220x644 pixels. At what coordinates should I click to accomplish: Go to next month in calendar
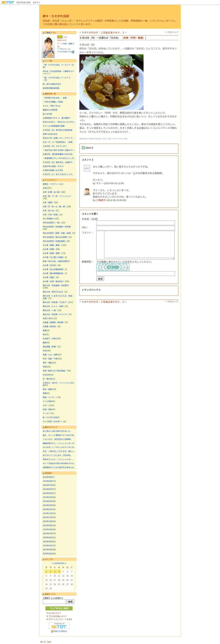pos(65,563)
